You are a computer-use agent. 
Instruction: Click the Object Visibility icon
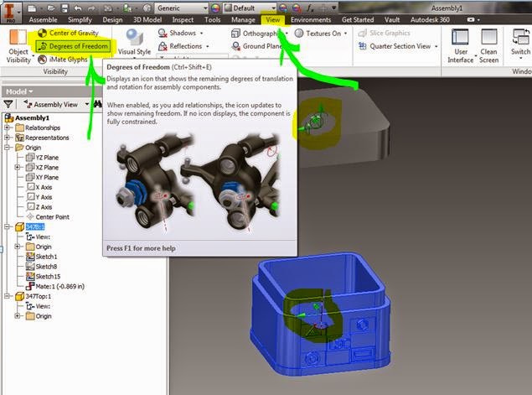click(18, 37)
